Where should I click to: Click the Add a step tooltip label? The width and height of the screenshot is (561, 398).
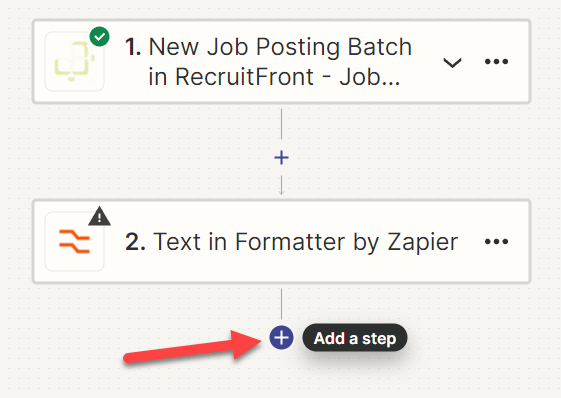(x=355, y=338)
